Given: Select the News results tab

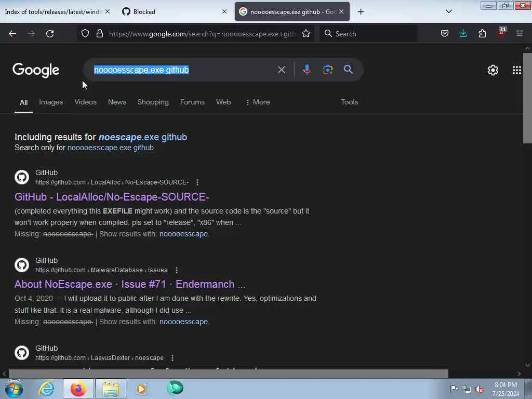Looking at the screenshot, I should [117, 102].
